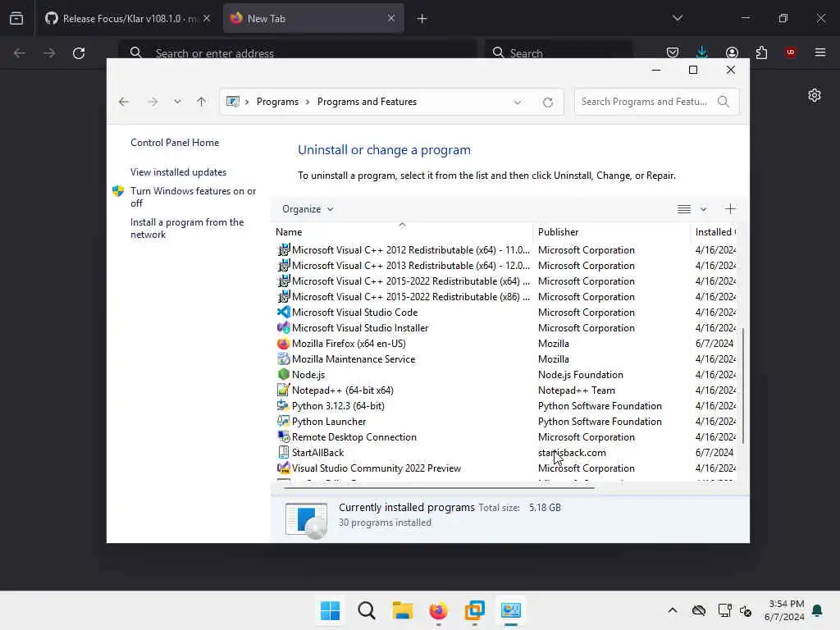Click the Programs and Features breadcrumb
The height and width of the screenshot is (630, 840).
[x=367, y=102]
